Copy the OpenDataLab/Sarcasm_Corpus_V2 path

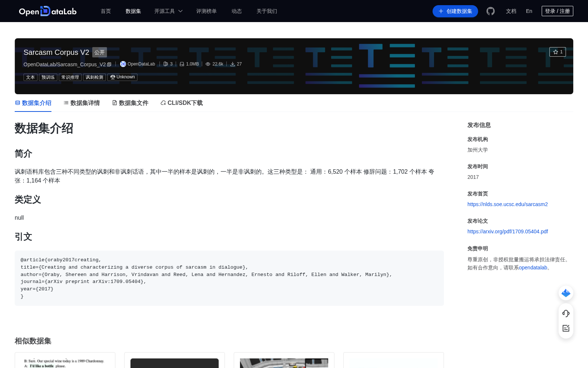pyautogui.click(x=109, y=64)
